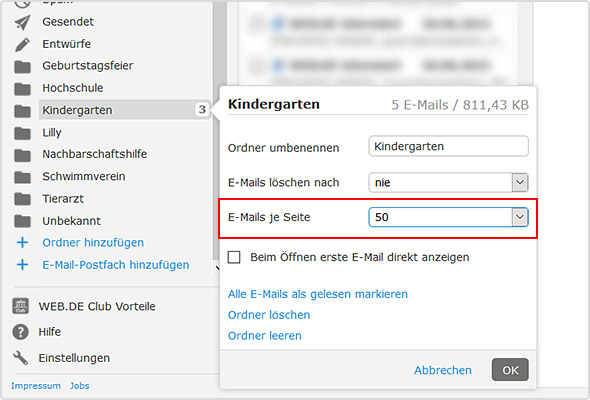Click the wrench Einstellungen icon
This screenshot has width=590, height=400.
pos(20,358)
